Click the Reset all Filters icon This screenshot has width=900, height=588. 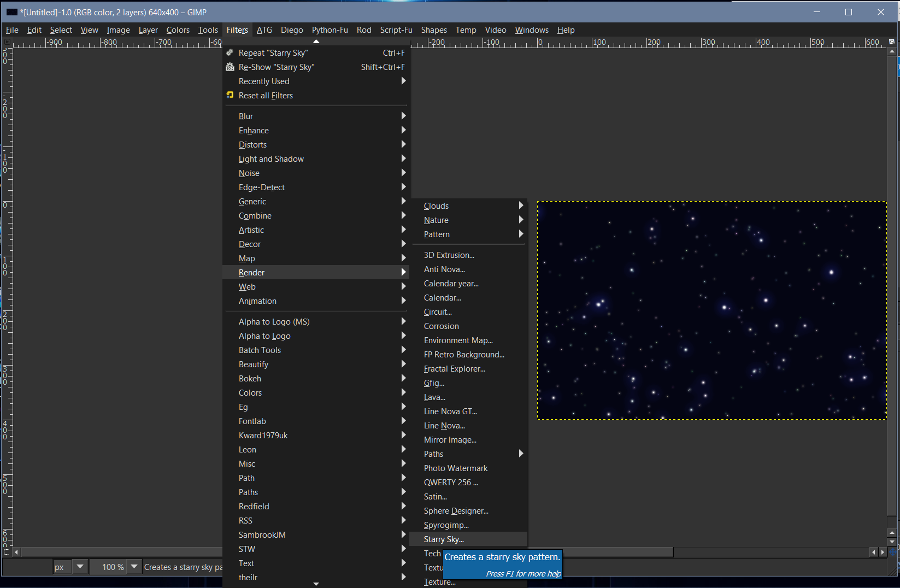point(230,95)
